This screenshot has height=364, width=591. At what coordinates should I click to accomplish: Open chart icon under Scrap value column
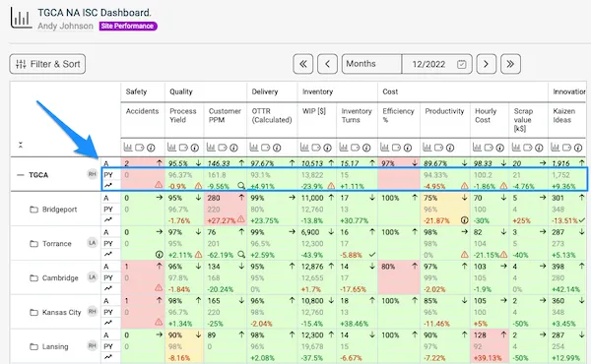pyautogui.click(x=515, y=148)
